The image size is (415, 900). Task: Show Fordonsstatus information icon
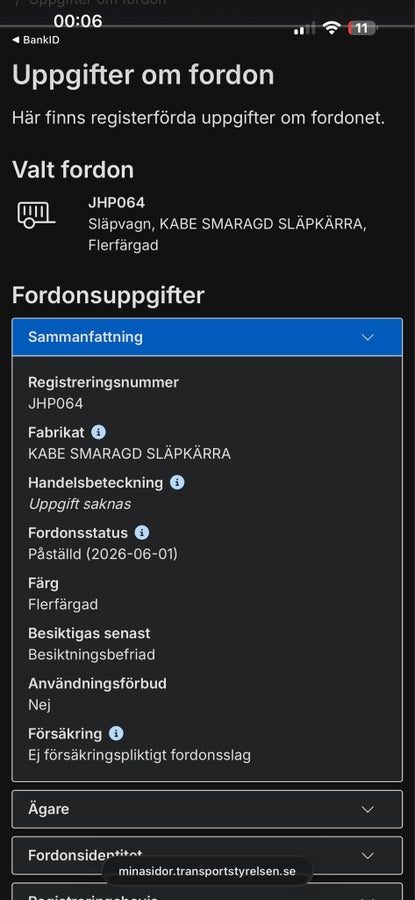pos(142,533)
